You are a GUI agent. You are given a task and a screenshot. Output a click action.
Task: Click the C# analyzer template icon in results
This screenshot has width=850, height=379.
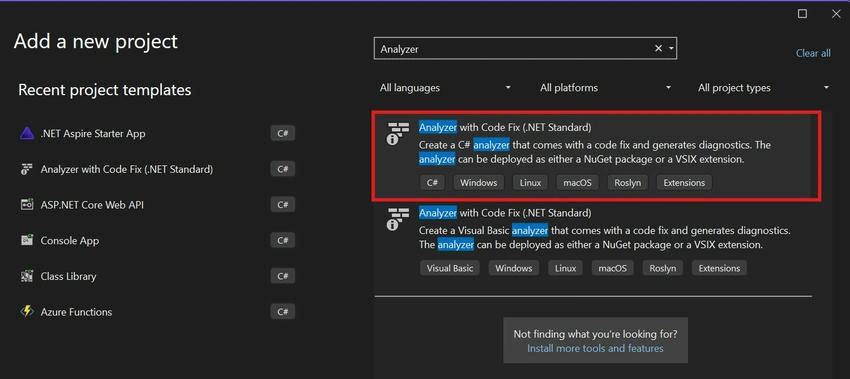(397, 133)
